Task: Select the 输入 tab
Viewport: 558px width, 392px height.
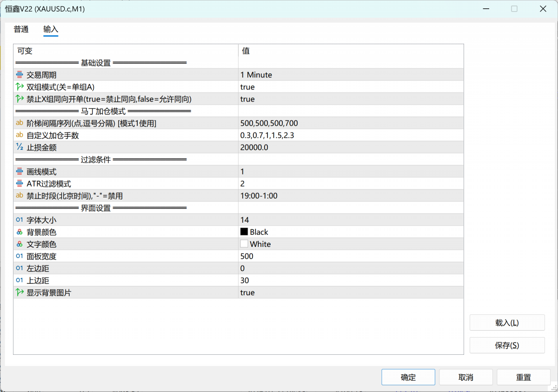Action: [x=51, y=29]
